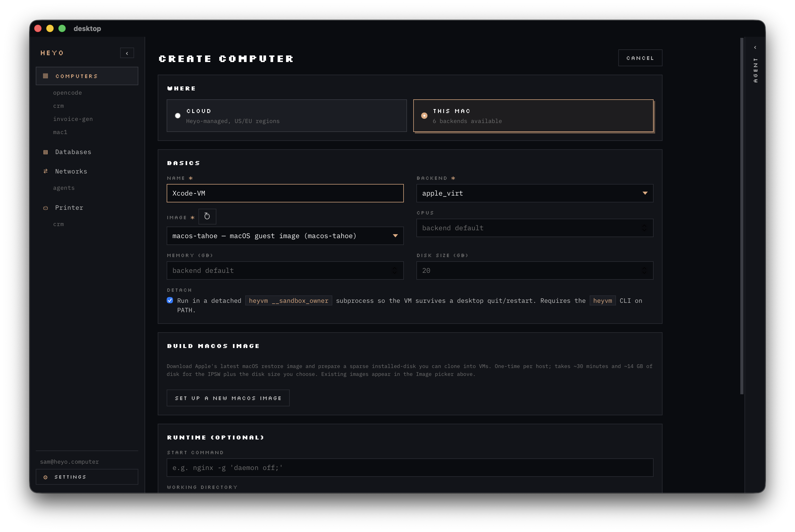
Task: Click the CPUs stepper arrows
Action: coord(644,228)
